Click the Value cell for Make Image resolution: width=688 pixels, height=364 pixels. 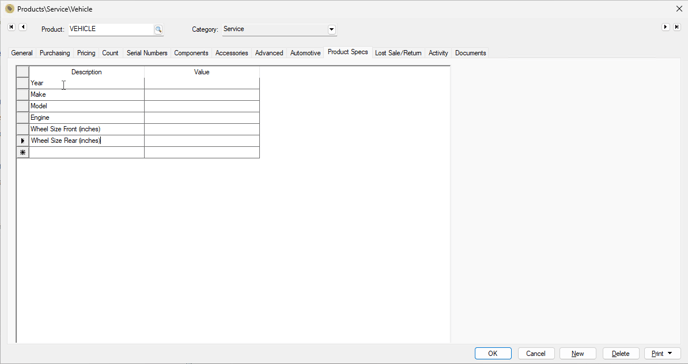pyautogui.click(x=202, y=95)
